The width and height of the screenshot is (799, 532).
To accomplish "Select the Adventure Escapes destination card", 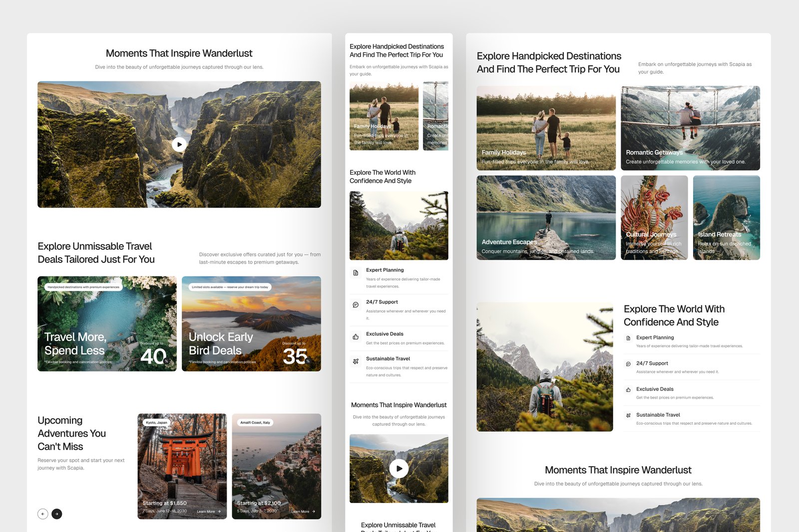I will tap(546, 218).
